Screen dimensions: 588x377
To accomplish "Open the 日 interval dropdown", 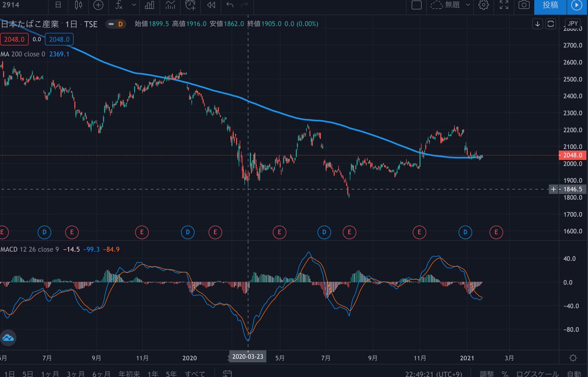I will point(58,5).
